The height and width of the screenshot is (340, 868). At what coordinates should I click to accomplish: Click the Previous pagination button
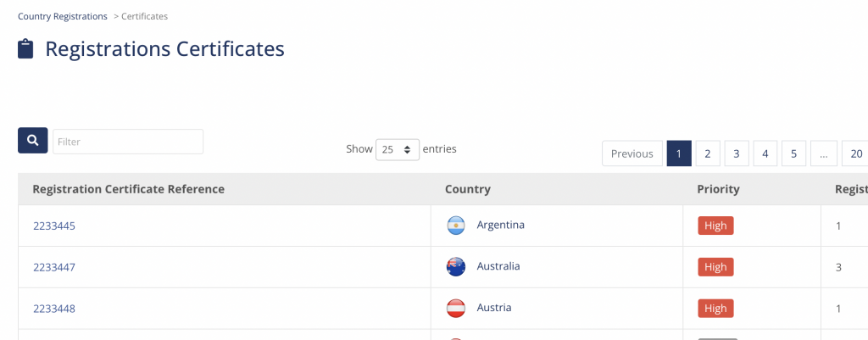pyautogui.click(x=632, y=153)
